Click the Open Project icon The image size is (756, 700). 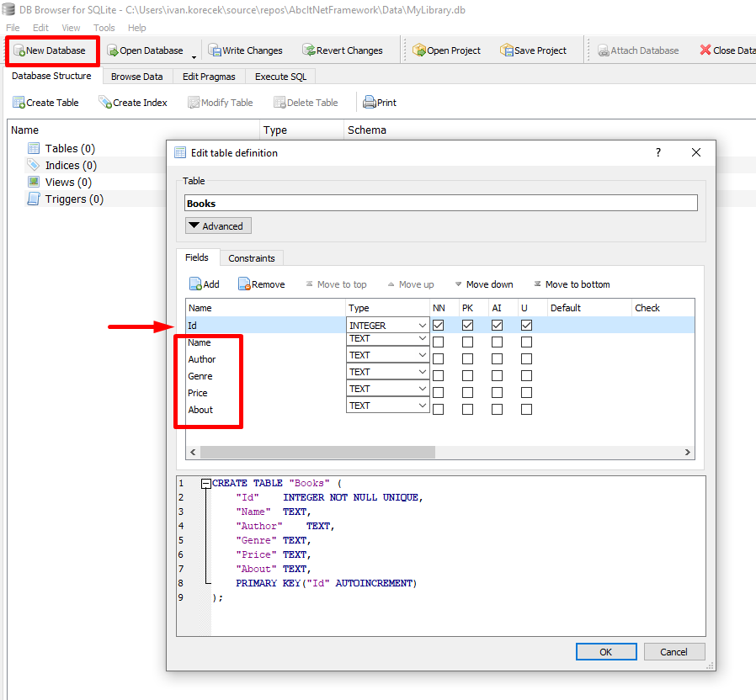[x=418, y=50]
